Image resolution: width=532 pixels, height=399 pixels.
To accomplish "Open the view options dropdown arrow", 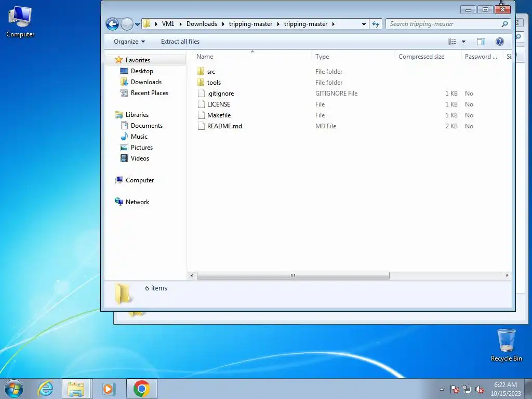I will click(x=463, y=42).
